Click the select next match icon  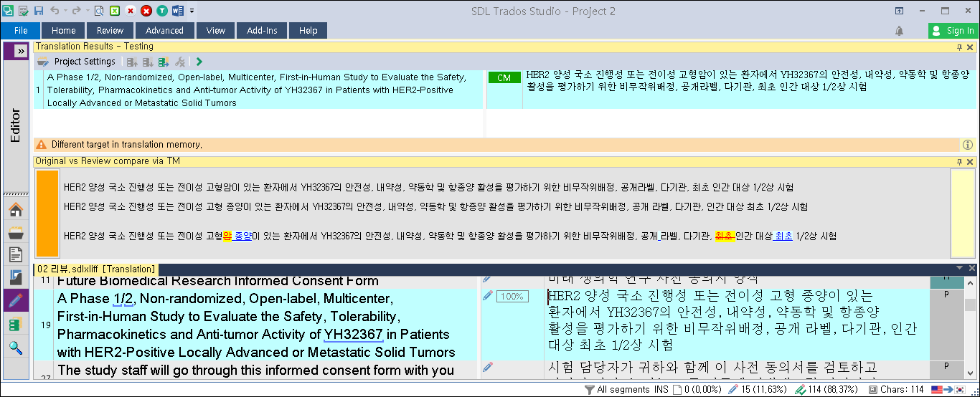tap(148, 62)
